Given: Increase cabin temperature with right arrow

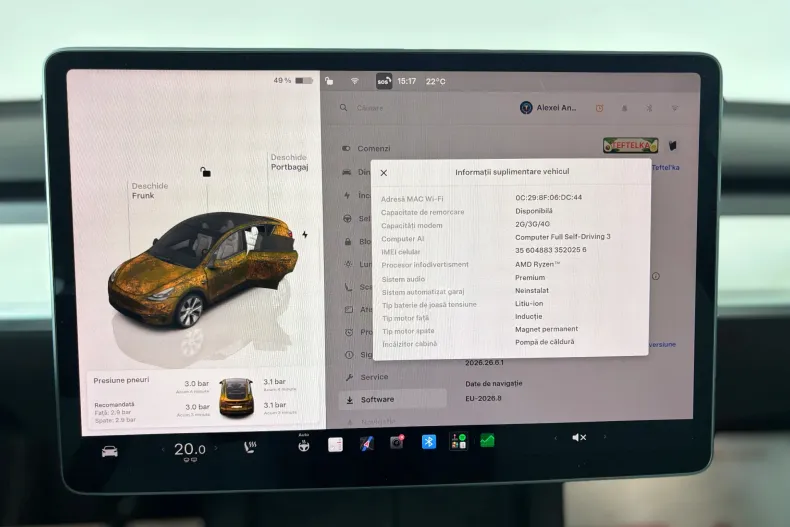Looking at the screenshot, I should point(216,448).
